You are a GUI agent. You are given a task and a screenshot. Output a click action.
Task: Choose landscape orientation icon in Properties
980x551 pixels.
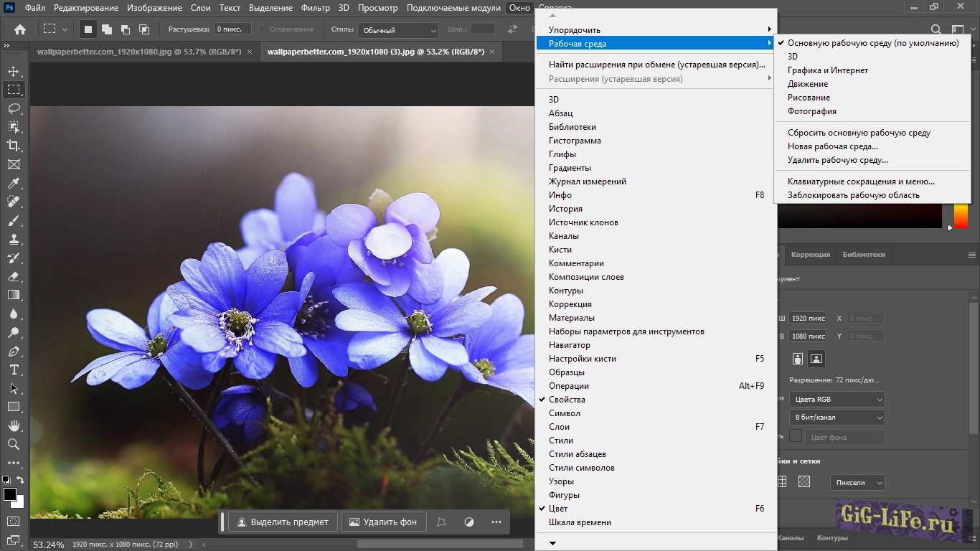[x=816, y=358]
